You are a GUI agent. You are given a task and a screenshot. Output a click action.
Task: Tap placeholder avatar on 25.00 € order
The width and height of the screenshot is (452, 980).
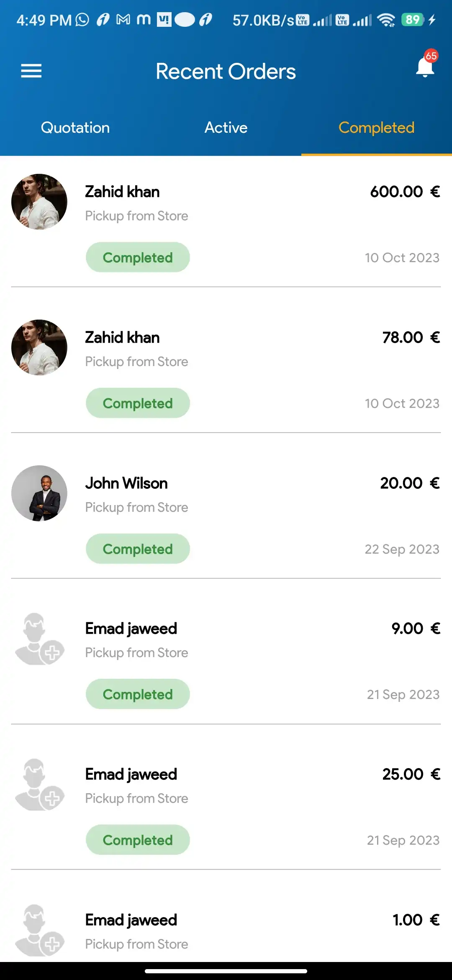tap(39, 785)
